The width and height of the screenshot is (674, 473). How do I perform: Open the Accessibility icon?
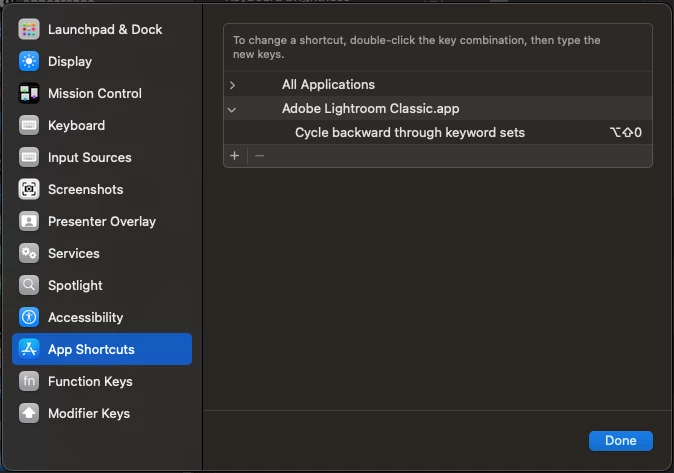click(29, 317)
